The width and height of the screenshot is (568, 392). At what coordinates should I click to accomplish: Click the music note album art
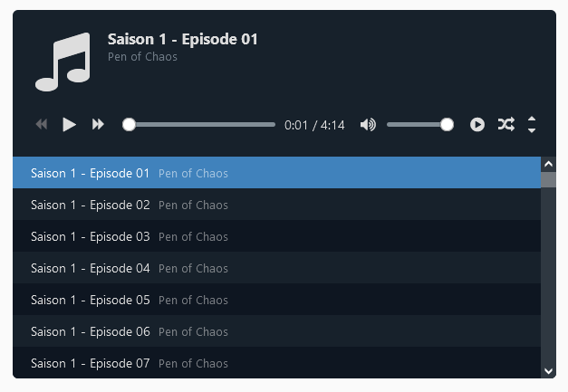[63, 62]
